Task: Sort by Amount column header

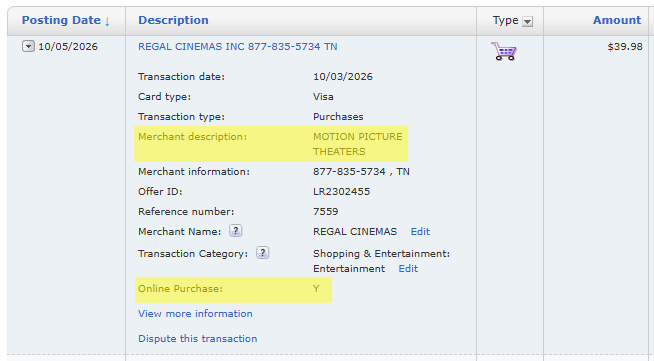Action: pyautogui.click(x=617, y=20)
